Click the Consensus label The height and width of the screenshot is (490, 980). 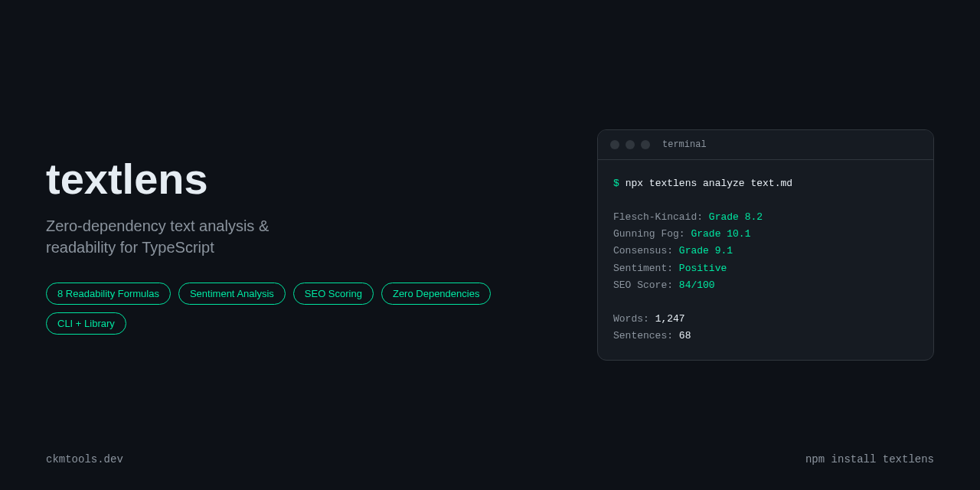643,250
